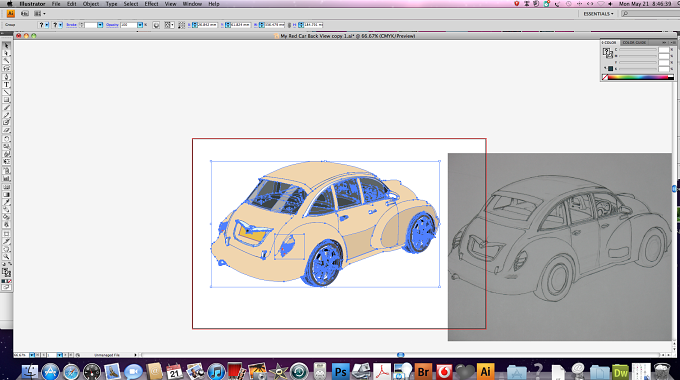680x380 pixels.
Task: Select the Pencil tool
Action: click(x=6, y=115)
